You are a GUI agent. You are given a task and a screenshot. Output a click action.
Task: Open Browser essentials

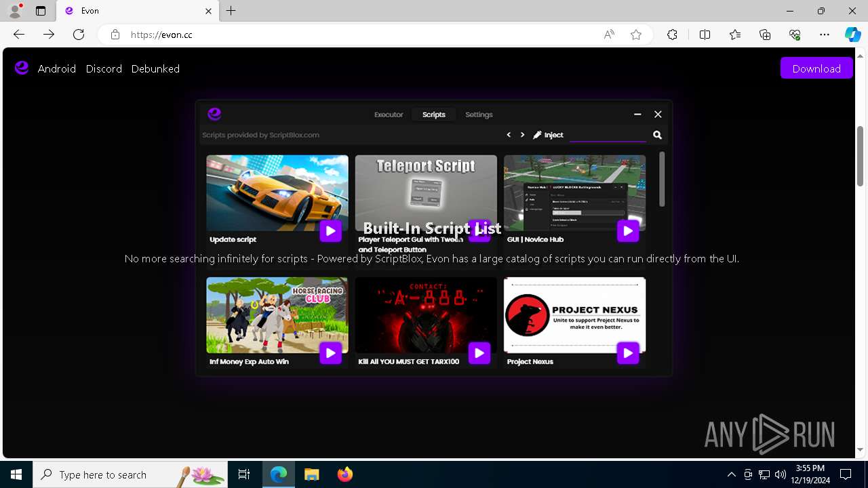pos(795,35)
